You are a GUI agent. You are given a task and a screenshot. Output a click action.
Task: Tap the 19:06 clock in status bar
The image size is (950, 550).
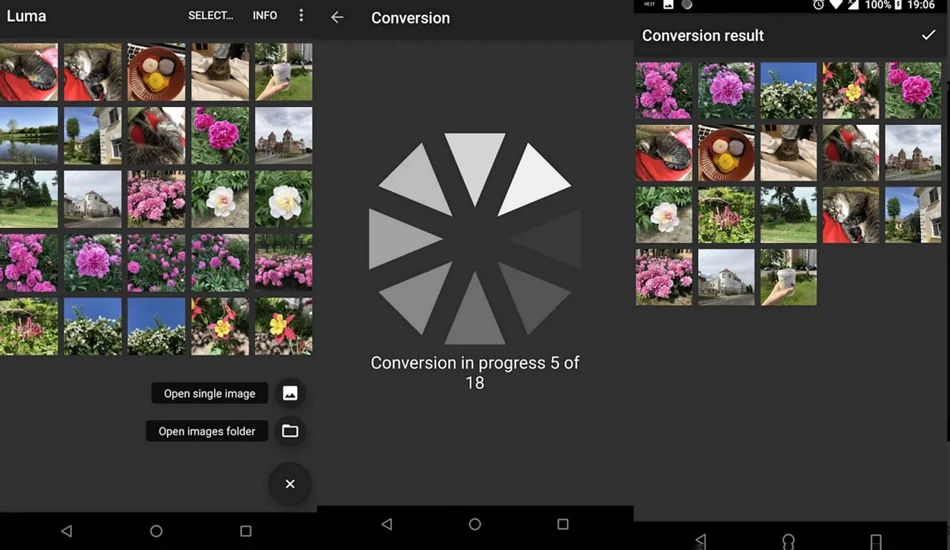coord(921,5)
